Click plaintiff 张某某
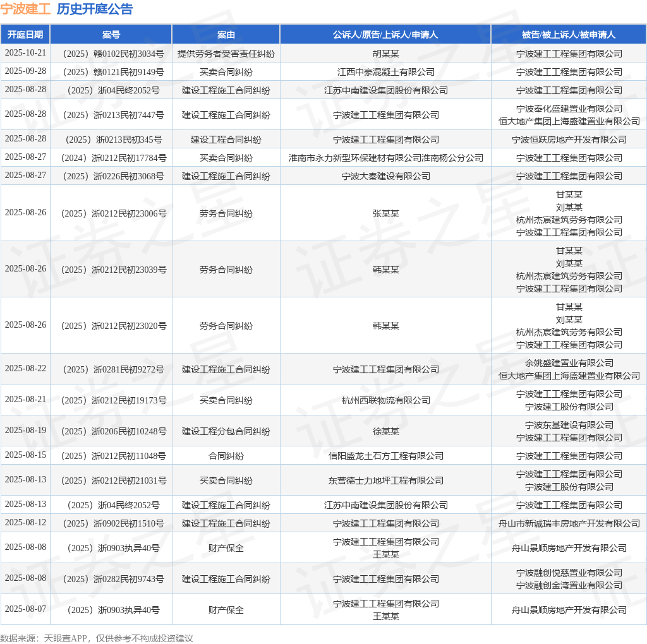The width and height of the screenshot is (647, 644). 386,213
